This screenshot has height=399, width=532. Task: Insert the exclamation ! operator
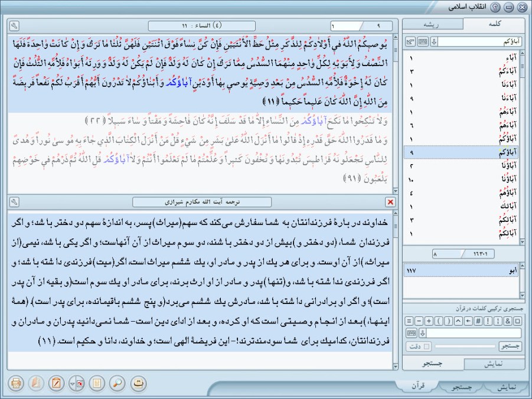click(488, 320)
